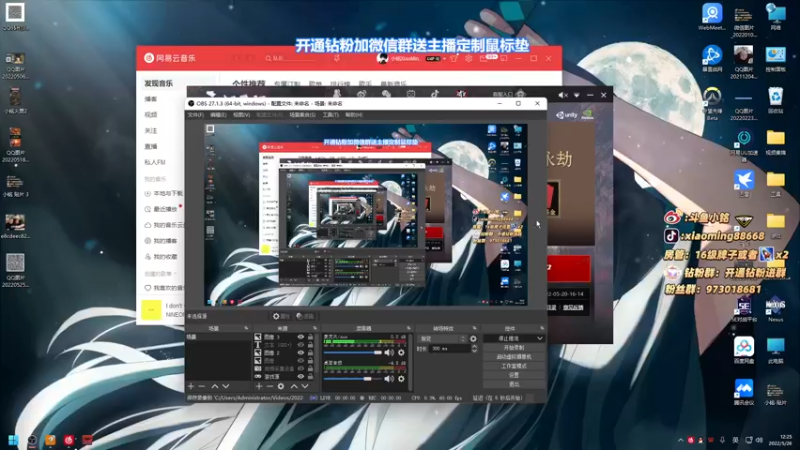Image resolution: width=800 pixels, height=450 pixels.
Task: Click the start recording button in OBS controls
Action: (x=514, y=347)
